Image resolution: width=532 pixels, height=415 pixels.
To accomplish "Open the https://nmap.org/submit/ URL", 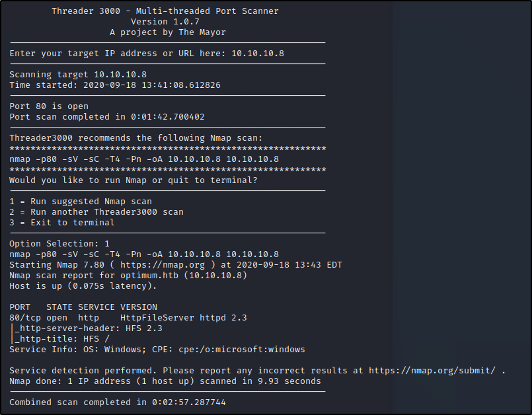I will click(432, 371).
